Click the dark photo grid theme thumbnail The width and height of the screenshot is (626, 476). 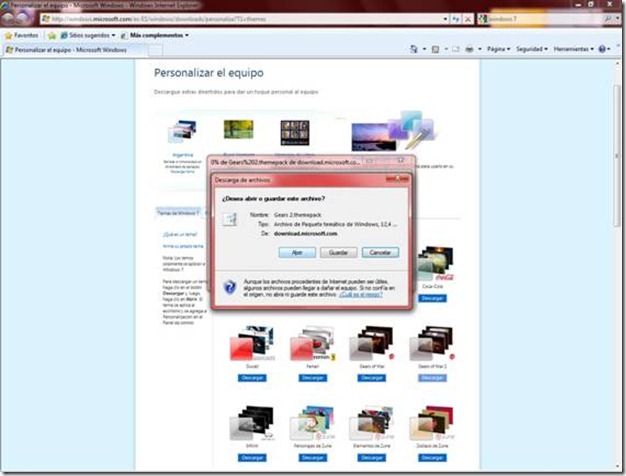click(x=295, y=133)
